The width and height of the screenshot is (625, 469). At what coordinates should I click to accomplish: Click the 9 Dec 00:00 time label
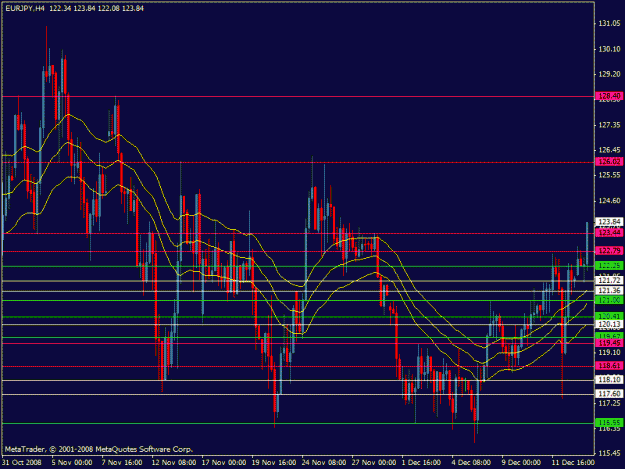521,463
